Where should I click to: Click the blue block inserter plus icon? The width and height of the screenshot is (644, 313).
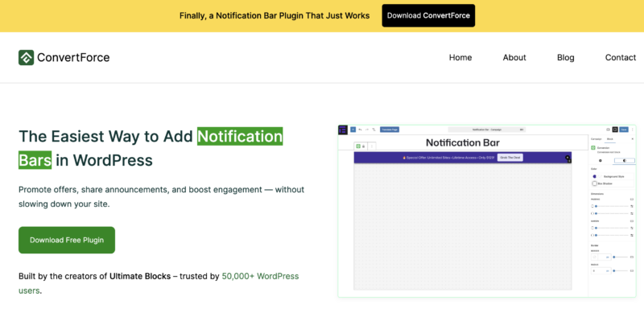pos(353,130)
